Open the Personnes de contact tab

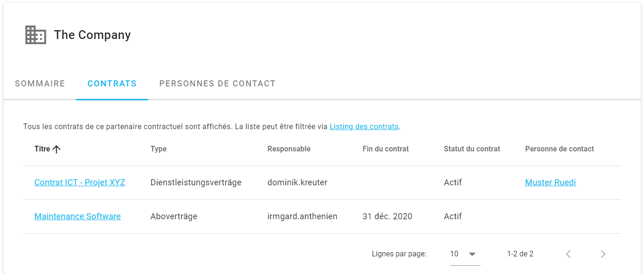click(217, 84)
